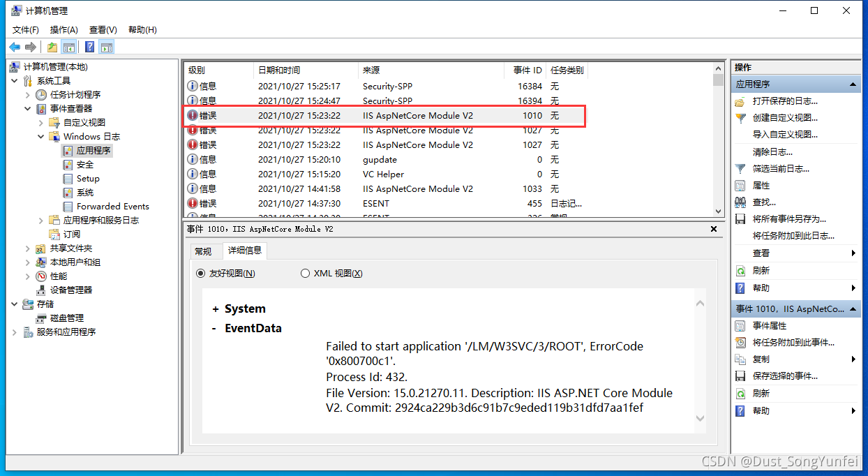Collapse the EventData section in details

tap(214, 329)
